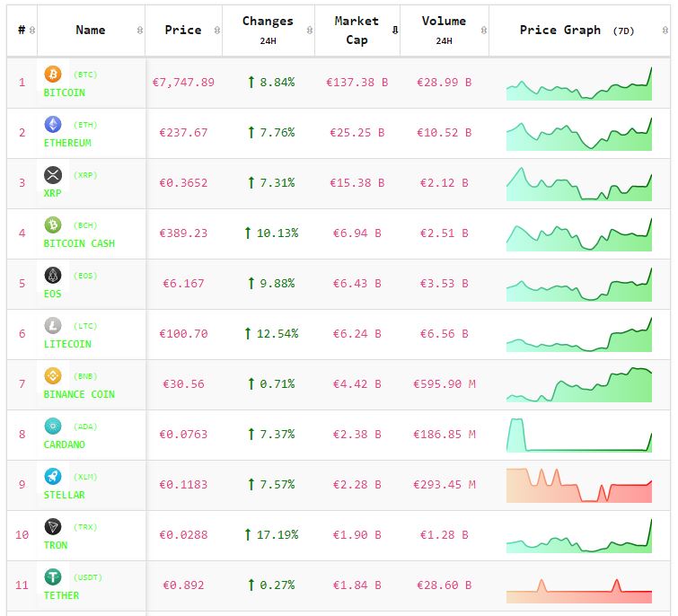Viewport: 678px width, 616px height.
Task: Select the XRP coin icon
Action: [52, 175]
